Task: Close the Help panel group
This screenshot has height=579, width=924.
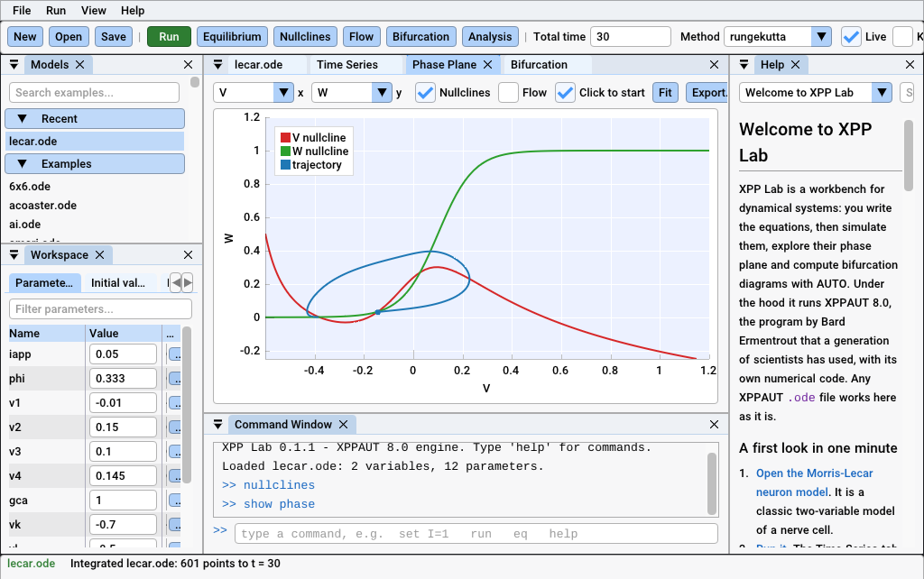Action: click(x=910, y=65)
